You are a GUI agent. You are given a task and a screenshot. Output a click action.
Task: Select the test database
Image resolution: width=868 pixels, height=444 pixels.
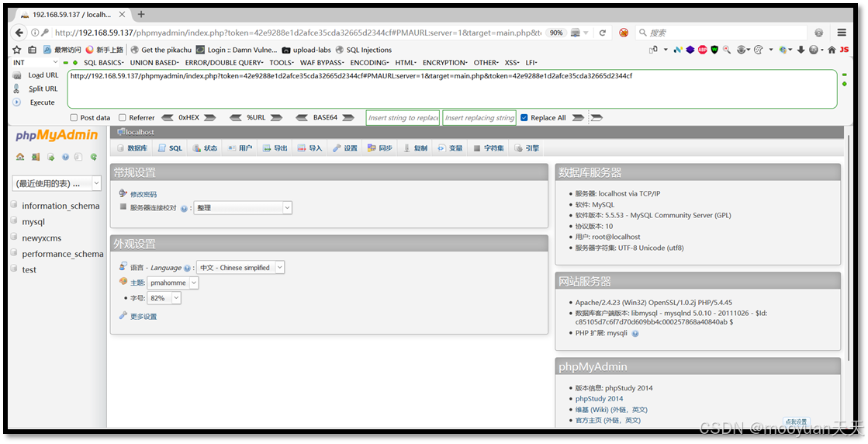point(29,269)
